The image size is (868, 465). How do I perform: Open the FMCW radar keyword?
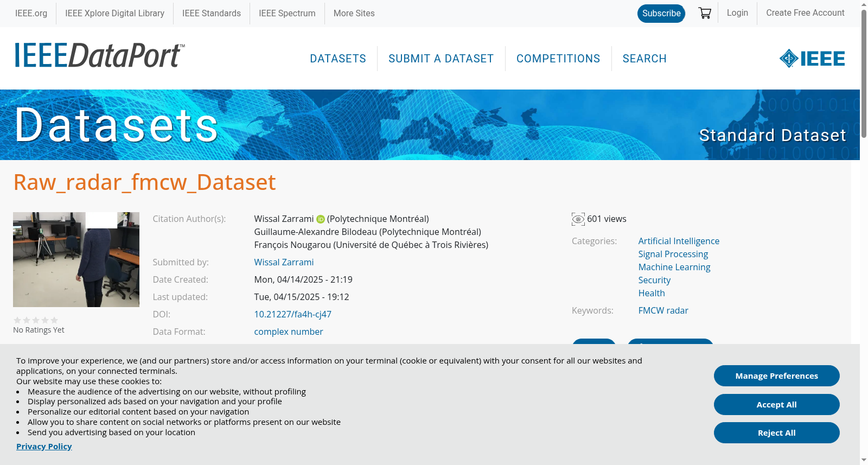pyautogui.click(x=663, y=310)
